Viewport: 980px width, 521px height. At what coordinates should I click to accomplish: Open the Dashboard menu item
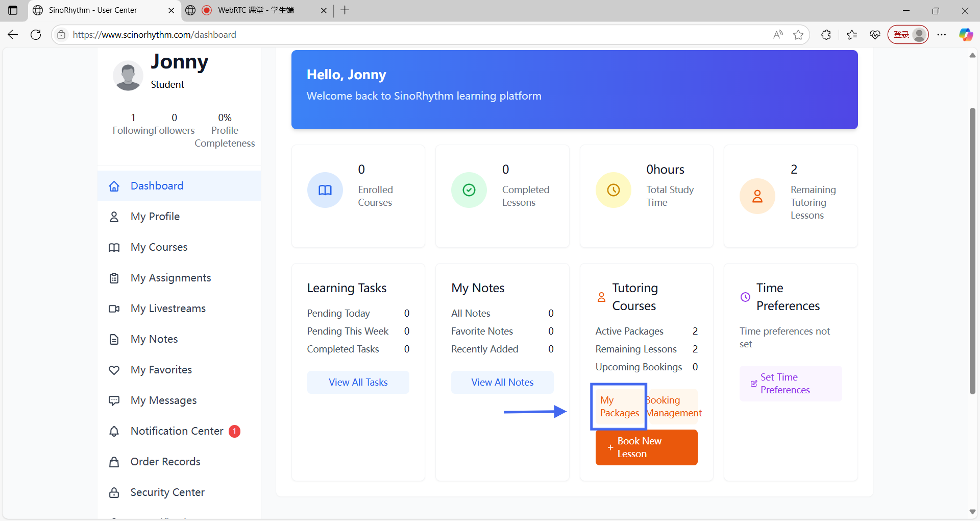tap(179, 186)
